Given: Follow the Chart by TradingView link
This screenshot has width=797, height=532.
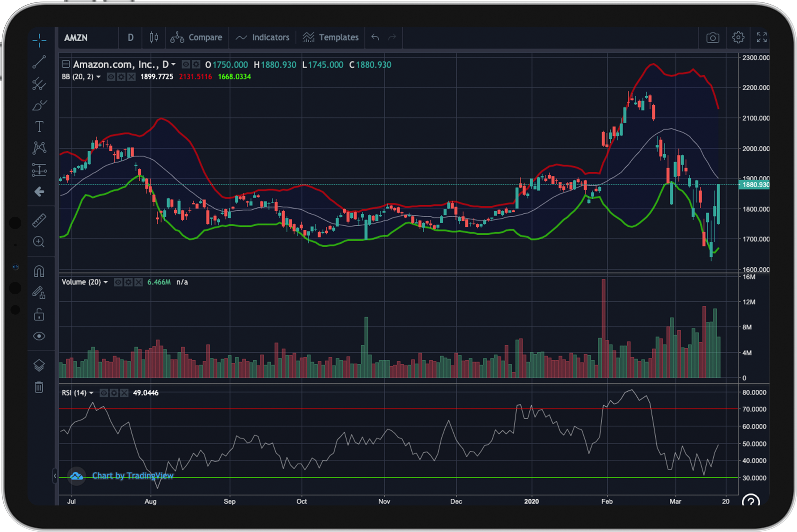Looking at the screenshot, I should coord(133,476).
